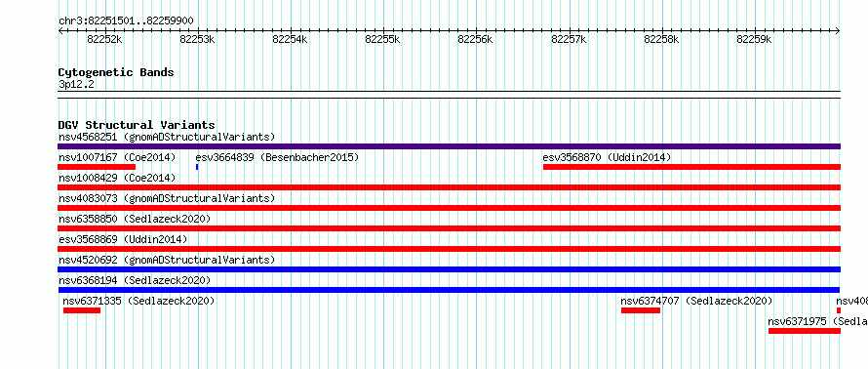The height and width of the screenshot is (369, 868).
Task: Click the red bar under nsv6358850
Action: (x=449, y=228)
